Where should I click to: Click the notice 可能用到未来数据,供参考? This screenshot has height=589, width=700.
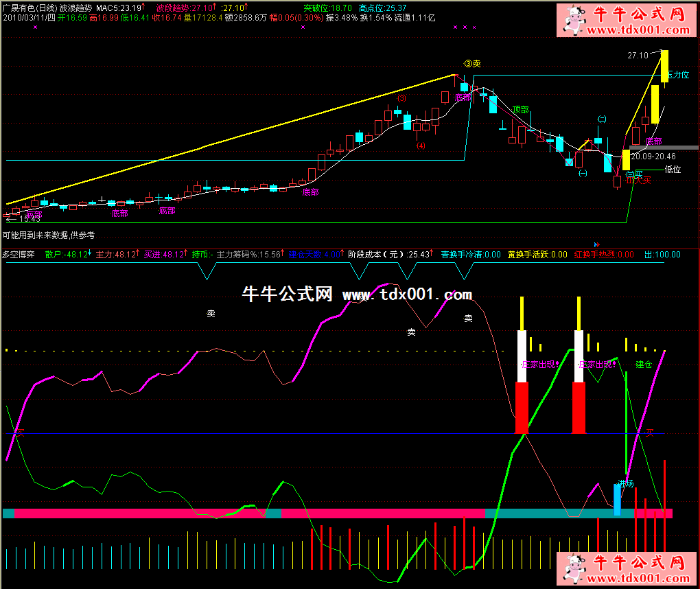49,235
